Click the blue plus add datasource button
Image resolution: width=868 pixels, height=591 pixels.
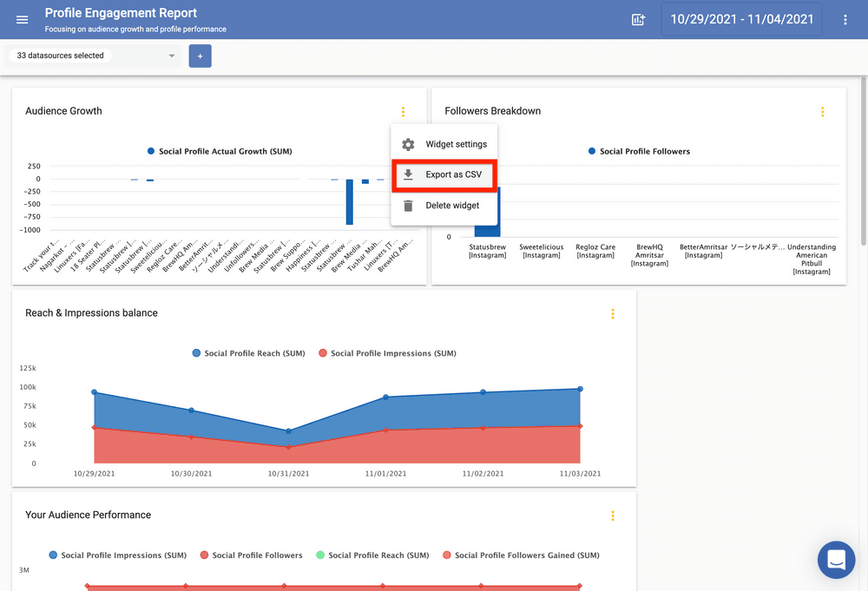click(x=200, y=56)
